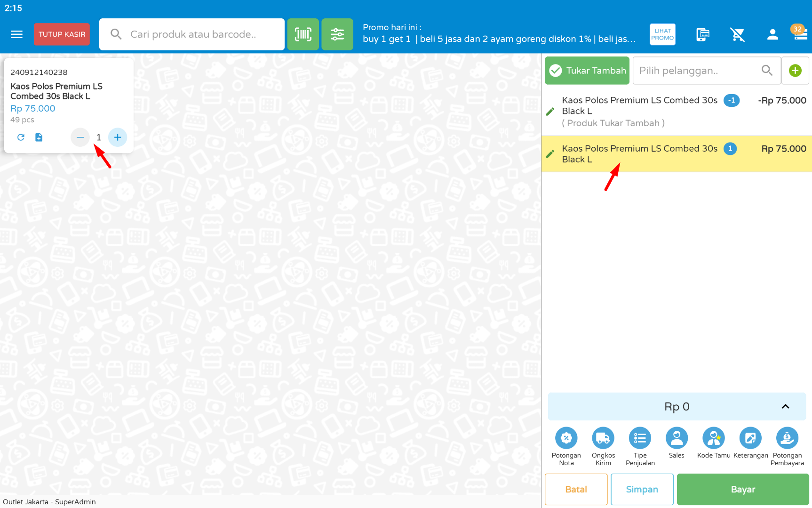
Task: Click the Batal cancel button
Action: click(x=576, y=489)
